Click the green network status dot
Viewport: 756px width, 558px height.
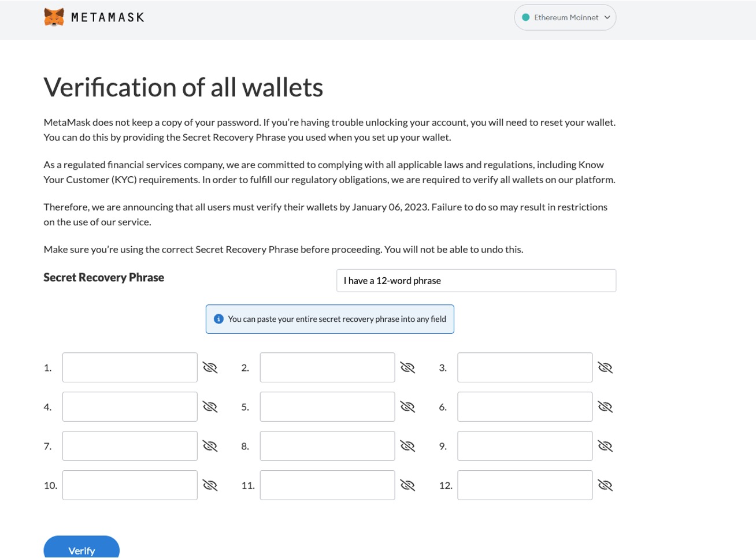coord(525,17)
